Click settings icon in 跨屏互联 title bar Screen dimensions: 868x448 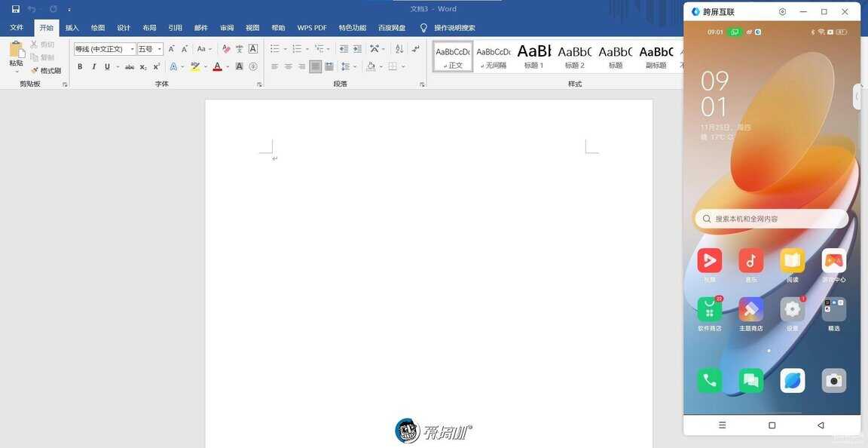click(x=782, y=11)
